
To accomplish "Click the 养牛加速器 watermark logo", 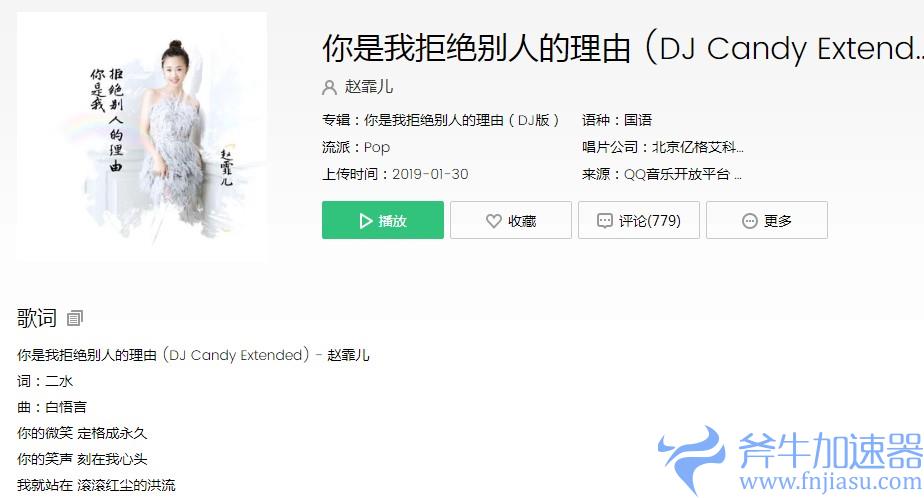I will (x=790, y=460).
